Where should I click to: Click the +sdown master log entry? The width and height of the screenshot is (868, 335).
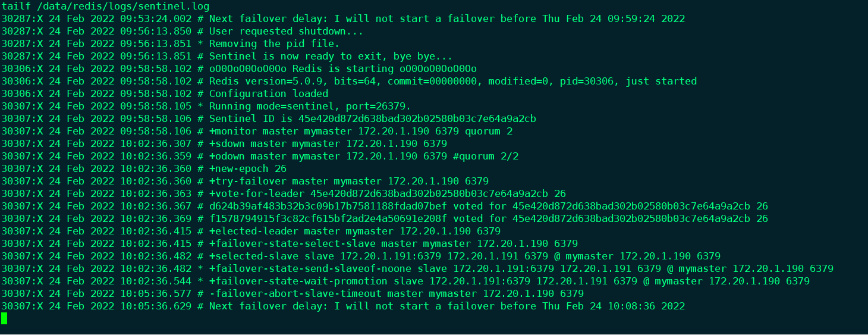328,143
